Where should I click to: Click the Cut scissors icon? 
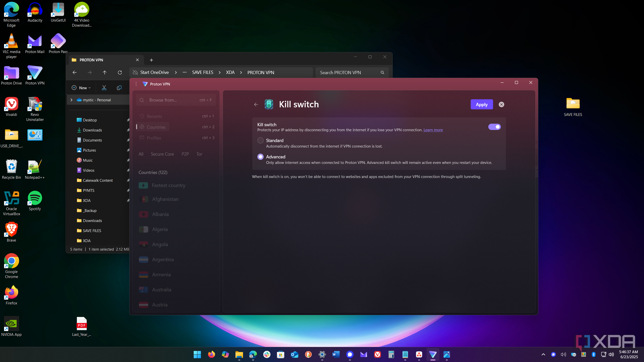click(104, 88)
